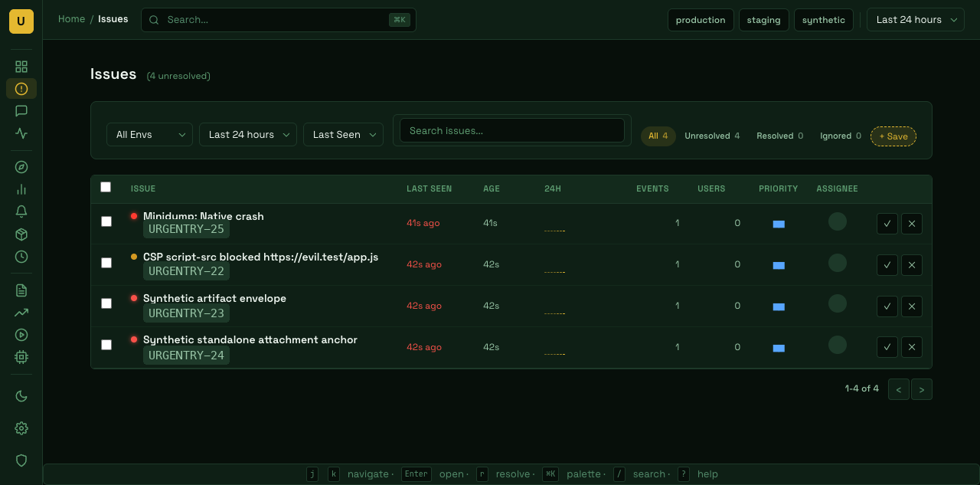Click the bug debug icon in sidebar

point(21,357)
